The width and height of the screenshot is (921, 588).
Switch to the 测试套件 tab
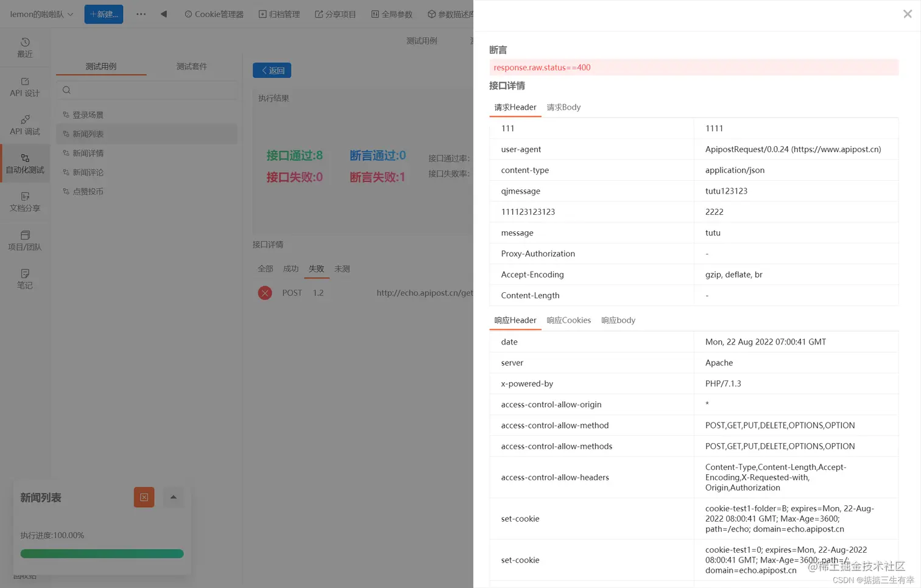coord(192,66)
